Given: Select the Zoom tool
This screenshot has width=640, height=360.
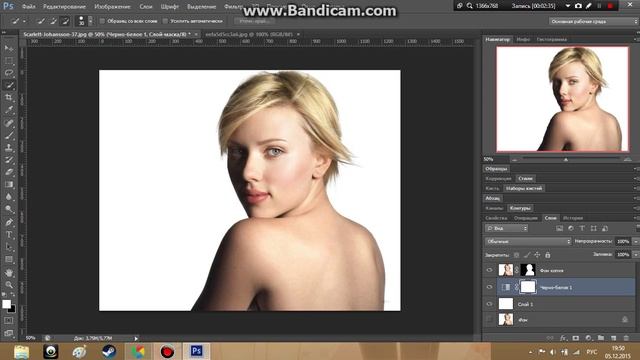Looking at the screenshot, I should (9, 284).
